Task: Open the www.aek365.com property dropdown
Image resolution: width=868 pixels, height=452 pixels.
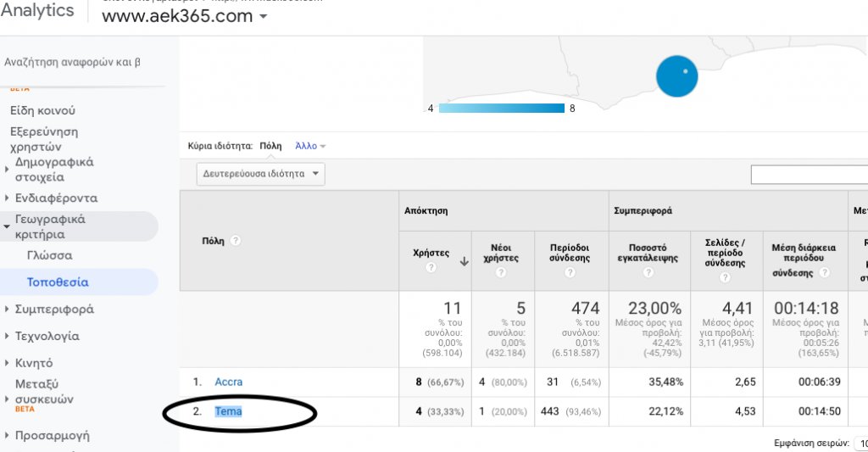Action: (x=263, y=17)
